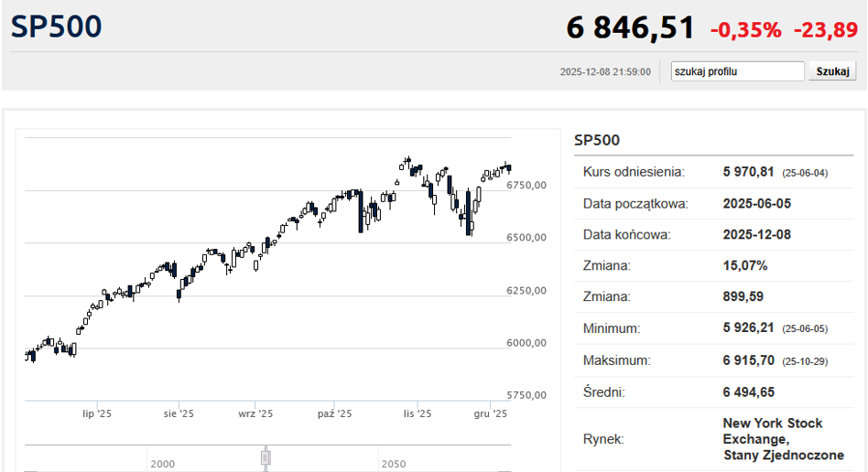This screenshot has height=472, width=868.
Task: Pick the "gru '25" month on the axis
Action: [x=490, y=413]
